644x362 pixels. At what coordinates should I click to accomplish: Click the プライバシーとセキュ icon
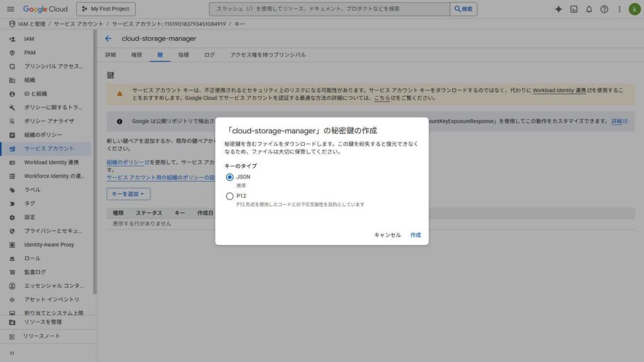pos(12,231)
